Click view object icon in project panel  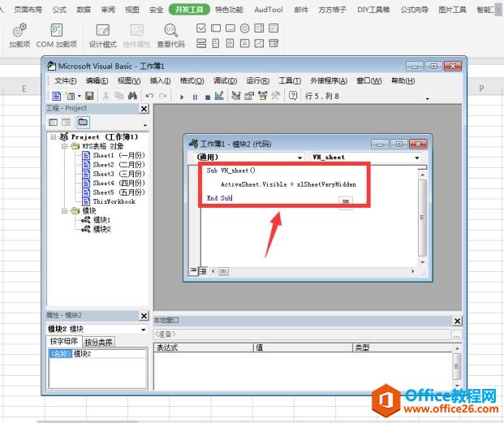tap(66, 122)
